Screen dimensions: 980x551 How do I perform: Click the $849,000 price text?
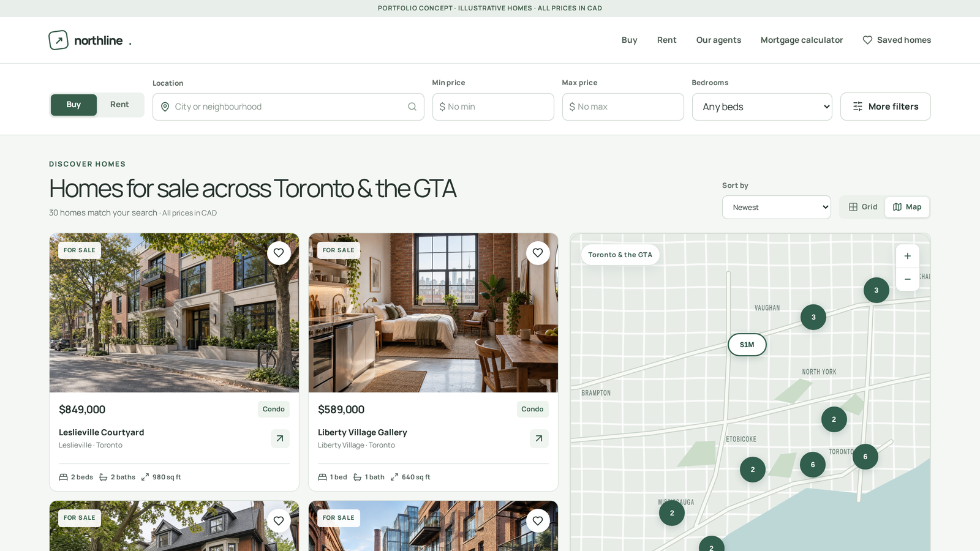tap(82, 410)
